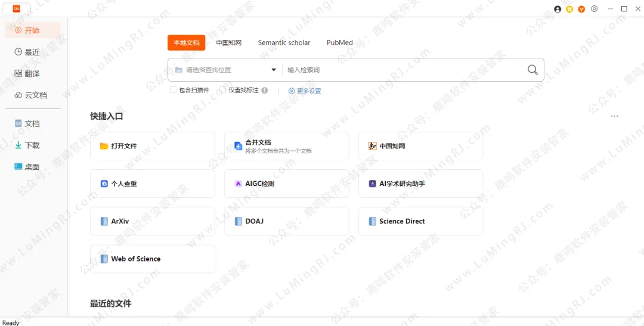The image size is (644, 326).
Task: Open the 中国知网 shortcut card
Action: click(420, 146)
